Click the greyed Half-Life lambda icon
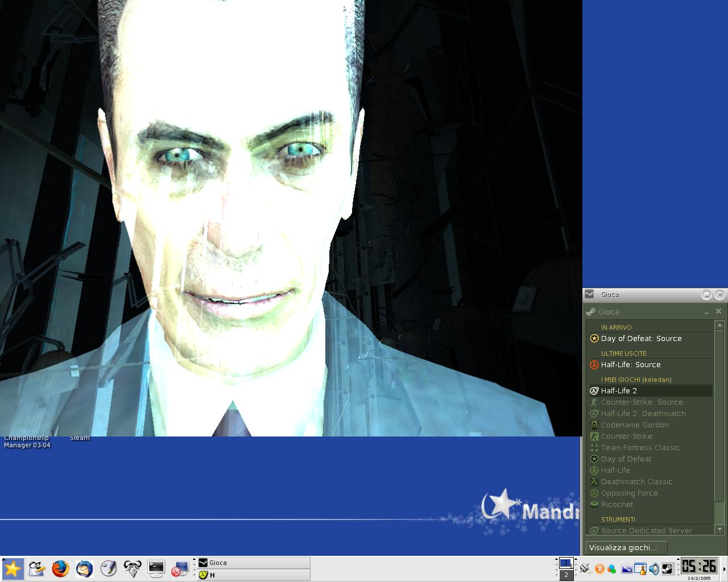This screenshot has width=728, height=582. click(594, 470)
